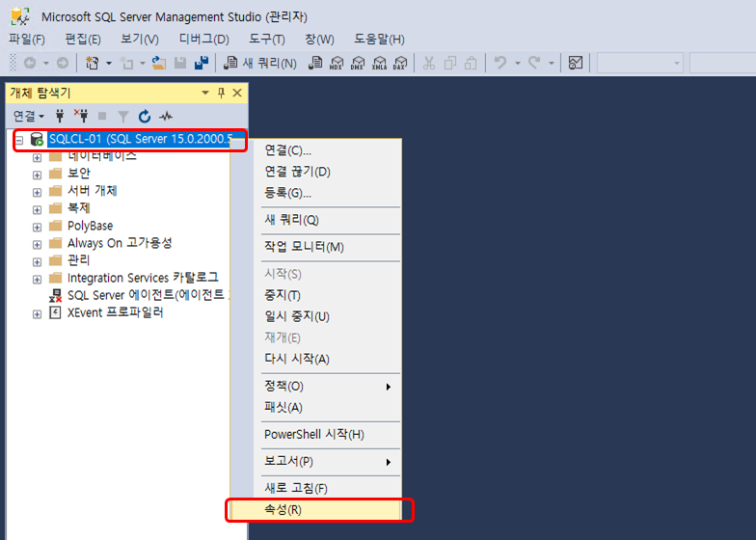Click the undo arrow icon
The image size is (756, 540).
(500, 63)
